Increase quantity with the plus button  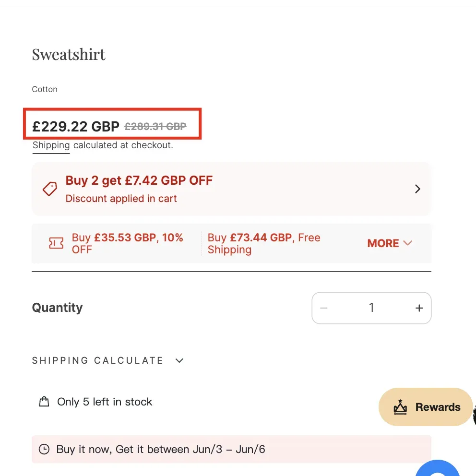(x=419, y=308)
